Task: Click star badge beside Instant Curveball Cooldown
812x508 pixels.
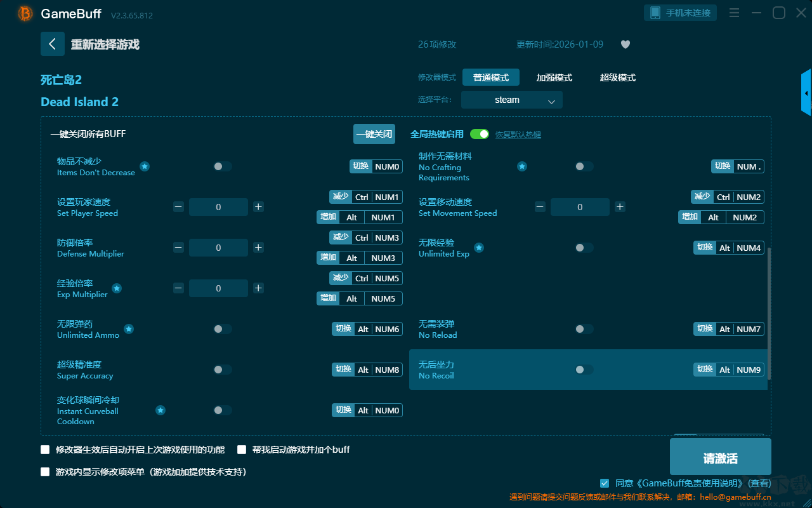Action: point(160,410)
